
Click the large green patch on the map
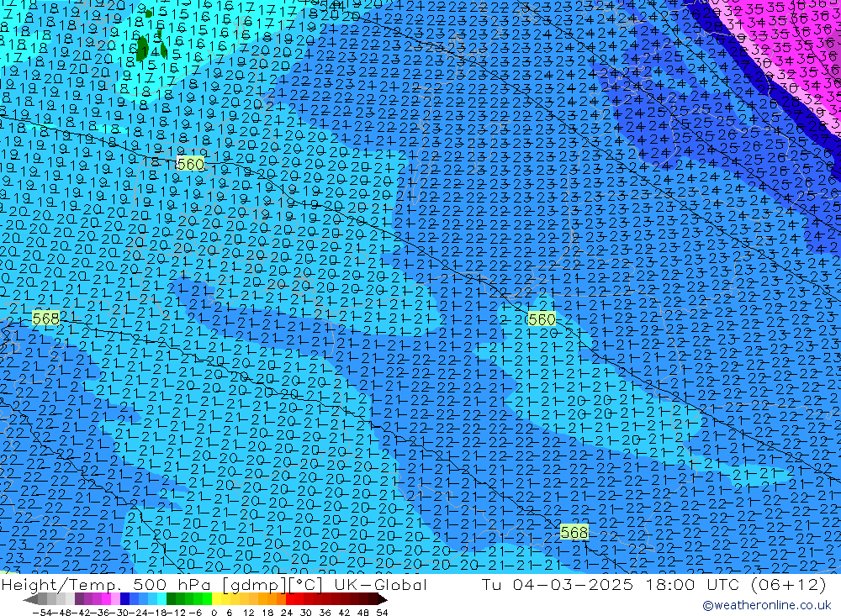pos(142,48)
